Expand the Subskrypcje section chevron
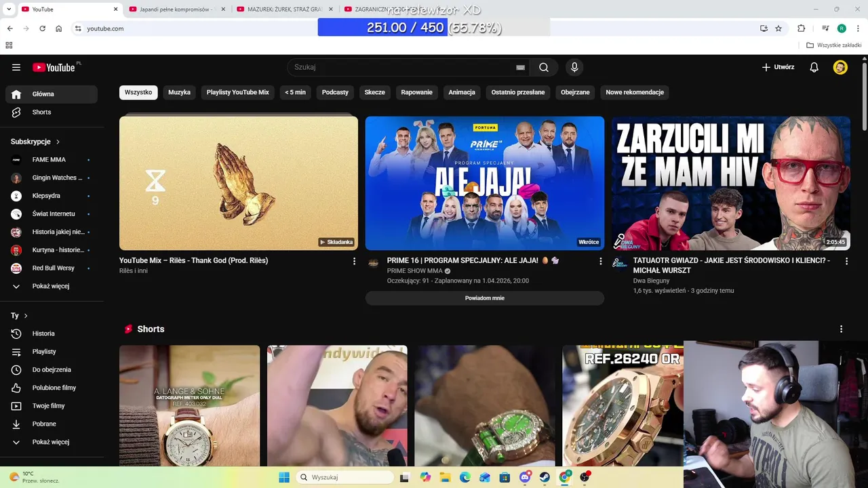This screenshot has width=868, height=488. click(58, 142)
